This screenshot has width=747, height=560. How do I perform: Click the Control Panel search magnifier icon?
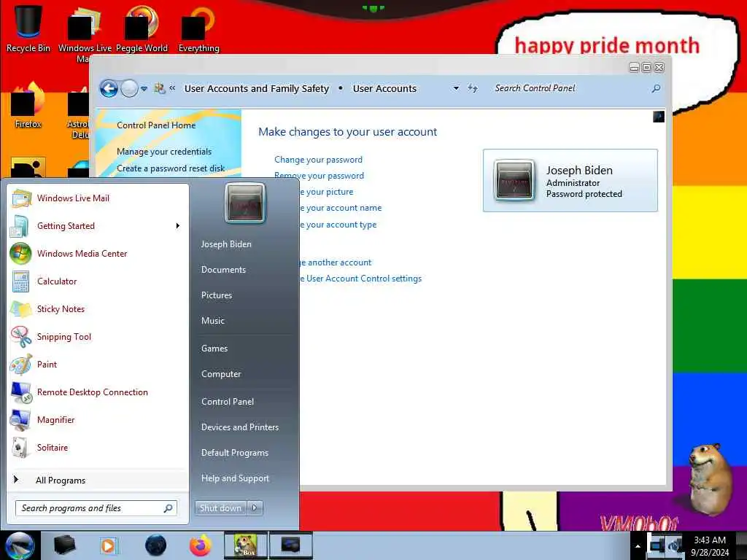[x=656, y=88]
